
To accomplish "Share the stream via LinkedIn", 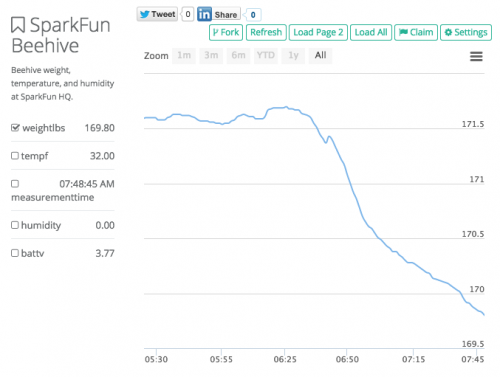I will (219, 15).
